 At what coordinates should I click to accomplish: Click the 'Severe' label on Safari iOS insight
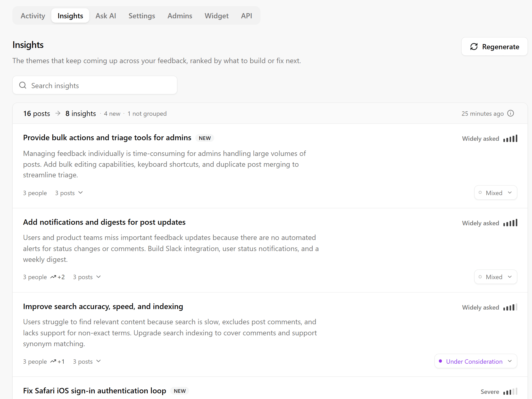coord(490,392)
